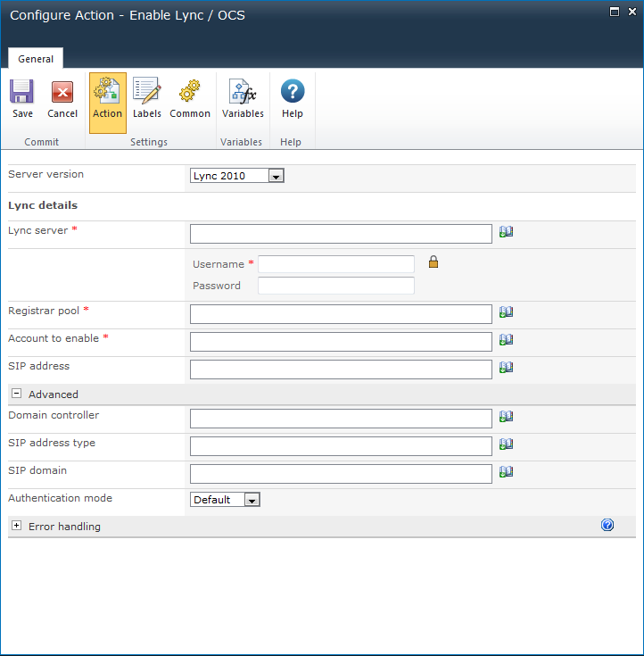
Task: Switch to the General tab
Action: 36,59
